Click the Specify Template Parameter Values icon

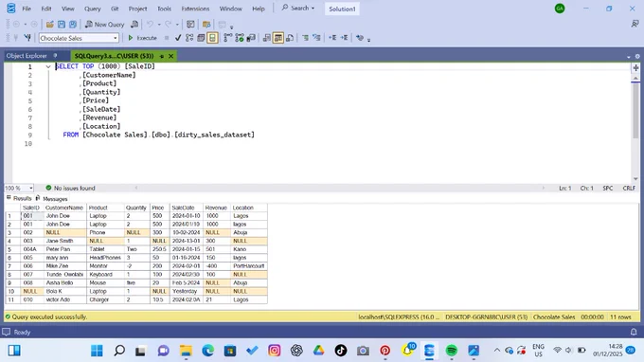pyautogui.click(x=360, y=38)
